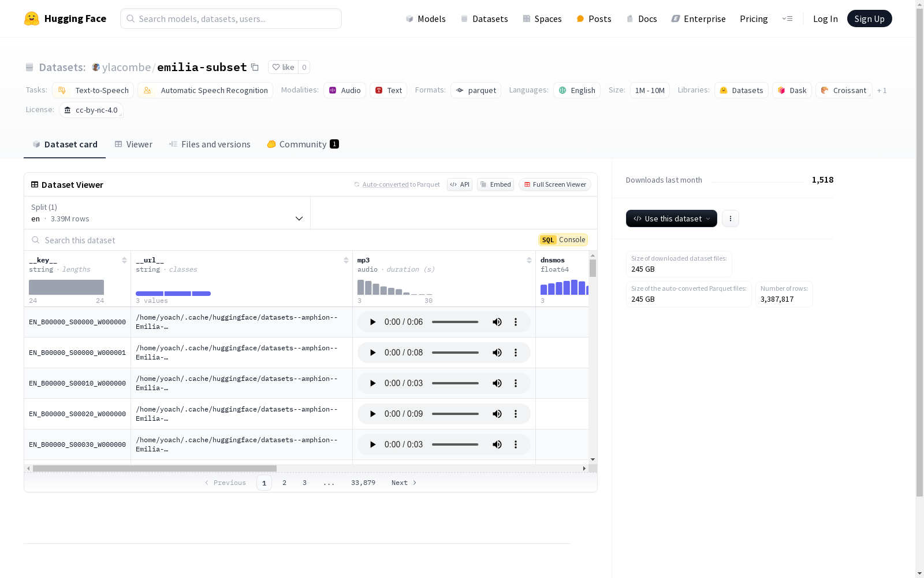Sort by the mp3 column
The width and height of the screenshot is (924, 578).
529,260
